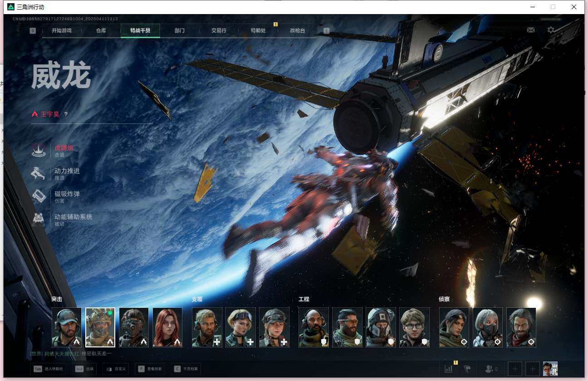The height and width of the screenshot is (381, 588).
Task: Select the first 工程 operator with headset
Action: pyautogui.click(x=314, y=327)
